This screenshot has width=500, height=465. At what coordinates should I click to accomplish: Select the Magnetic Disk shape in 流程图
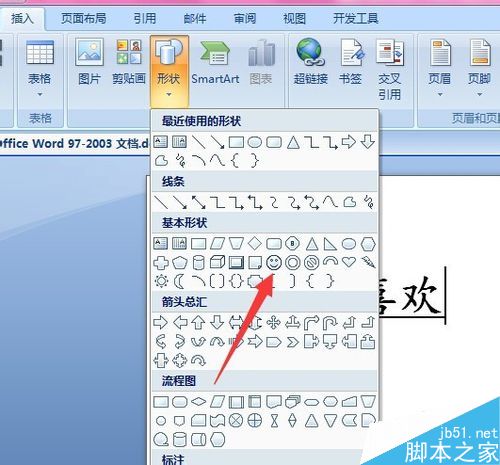(x=180, y=440)
